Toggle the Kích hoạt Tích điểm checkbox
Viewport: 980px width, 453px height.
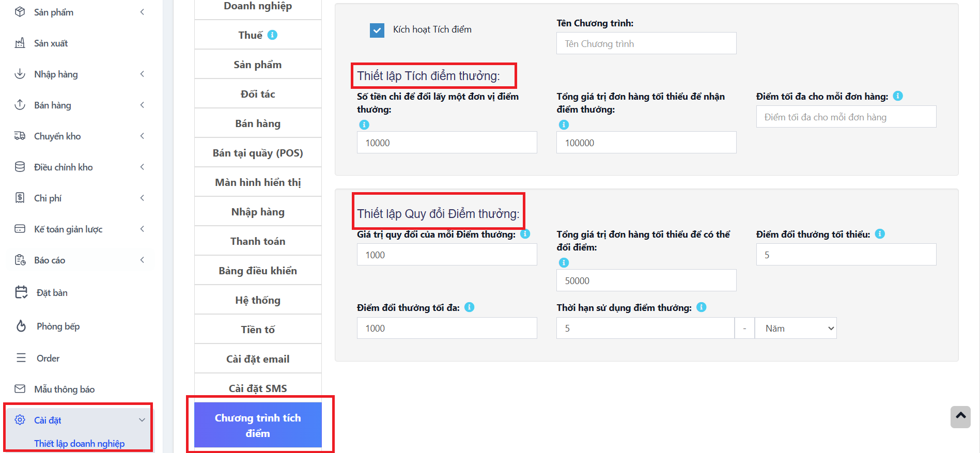pos(377,30)
